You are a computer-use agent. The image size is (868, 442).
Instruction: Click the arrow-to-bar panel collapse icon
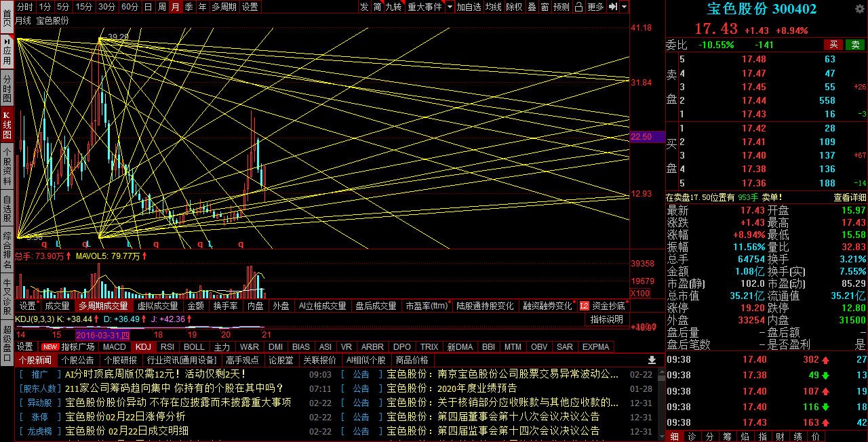[612, 7]
